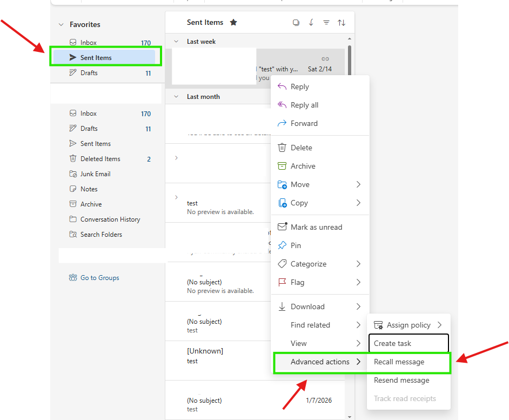Click the Move folder icon
This screenshot has width=509, height=420.
click(x=282, y=185)
